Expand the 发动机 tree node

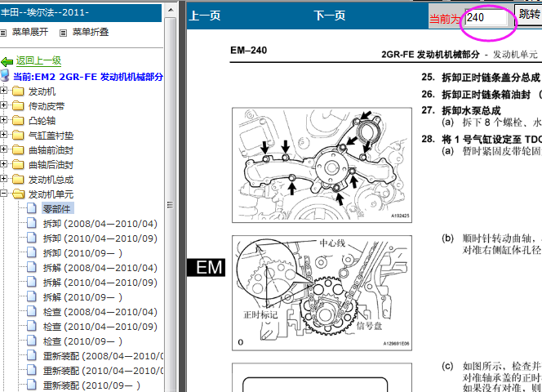click(x=3, y=91)
